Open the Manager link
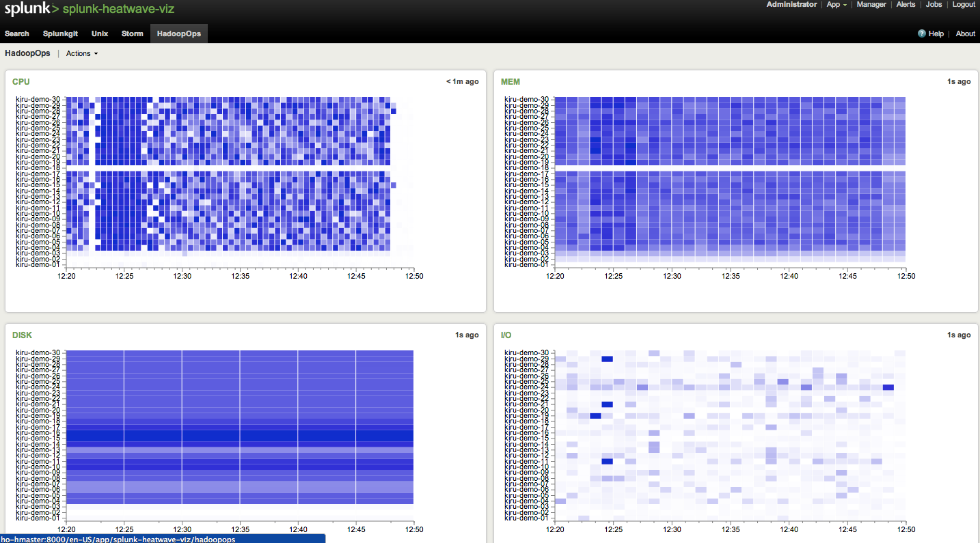The width and height of the screenshot is (980, 543). point(871,4)
